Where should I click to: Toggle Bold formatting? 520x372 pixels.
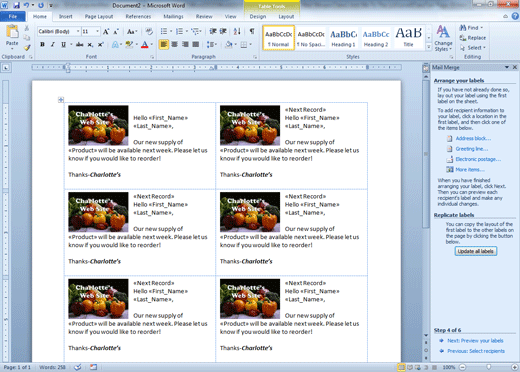click(x=42, y=44)
